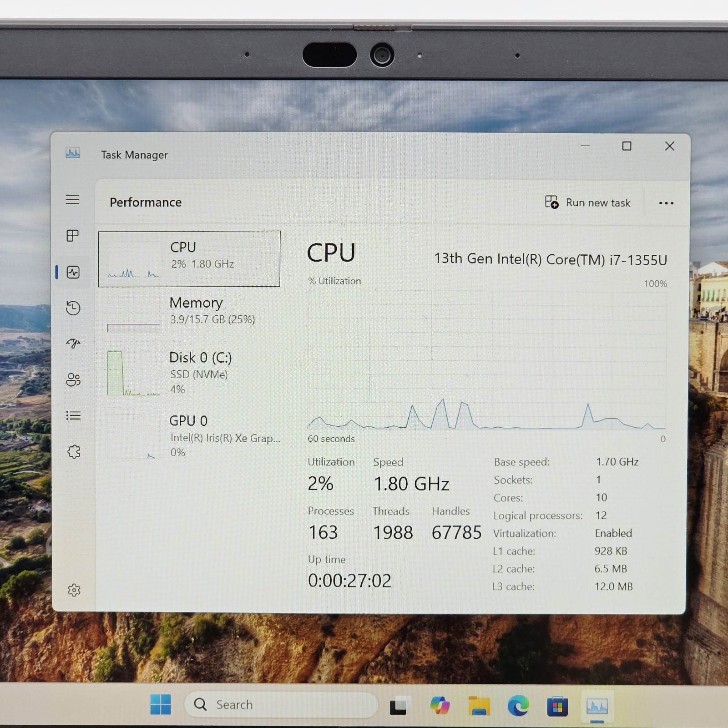This screenshot has height=728, width=728.
Task: Click the Virtualization value Enabled
Action: click(613, 533)
